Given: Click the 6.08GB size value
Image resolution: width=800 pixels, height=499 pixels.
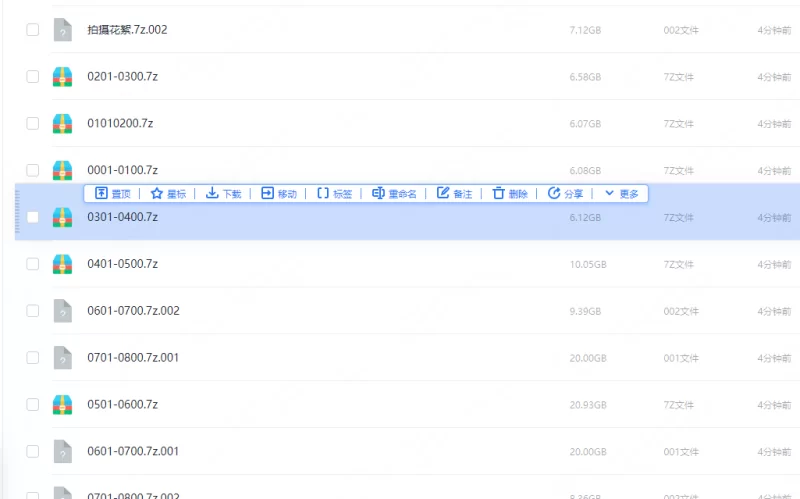Looking at the screenshot, I should point(585,170).
